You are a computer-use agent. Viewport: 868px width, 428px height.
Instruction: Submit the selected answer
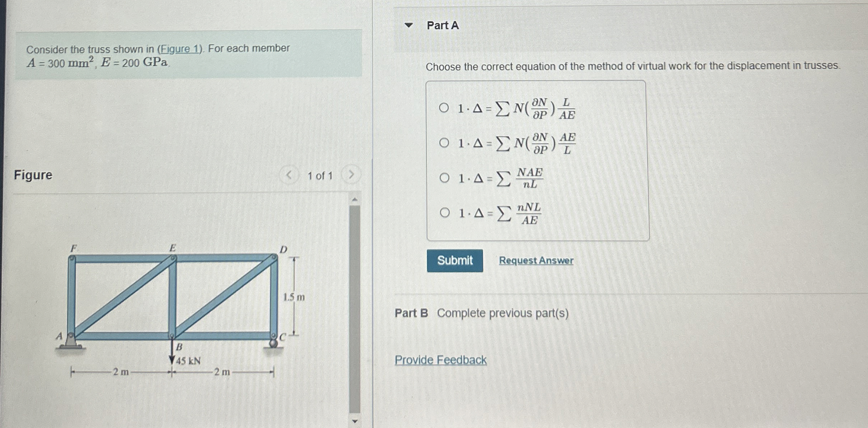455,260
